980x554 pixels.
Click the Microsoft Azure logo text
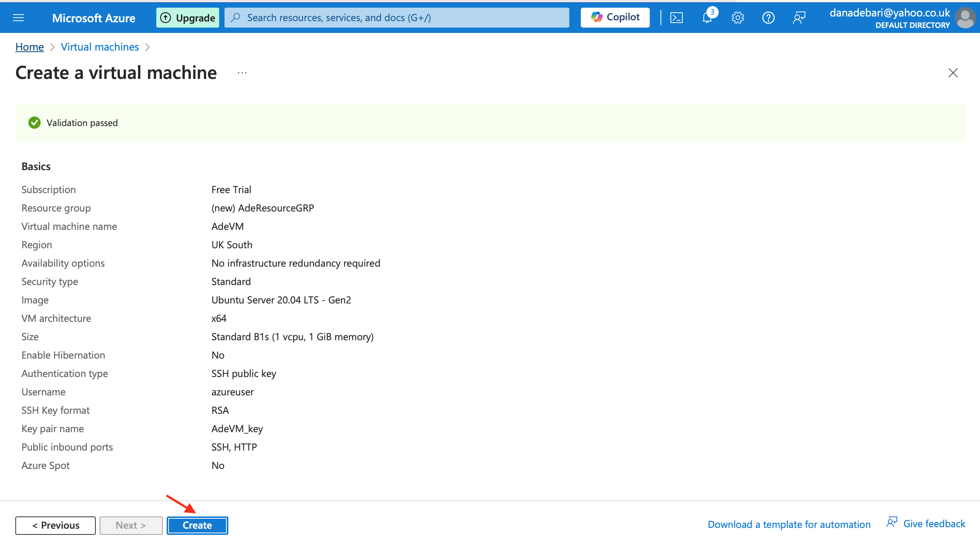tap(93, 18)
